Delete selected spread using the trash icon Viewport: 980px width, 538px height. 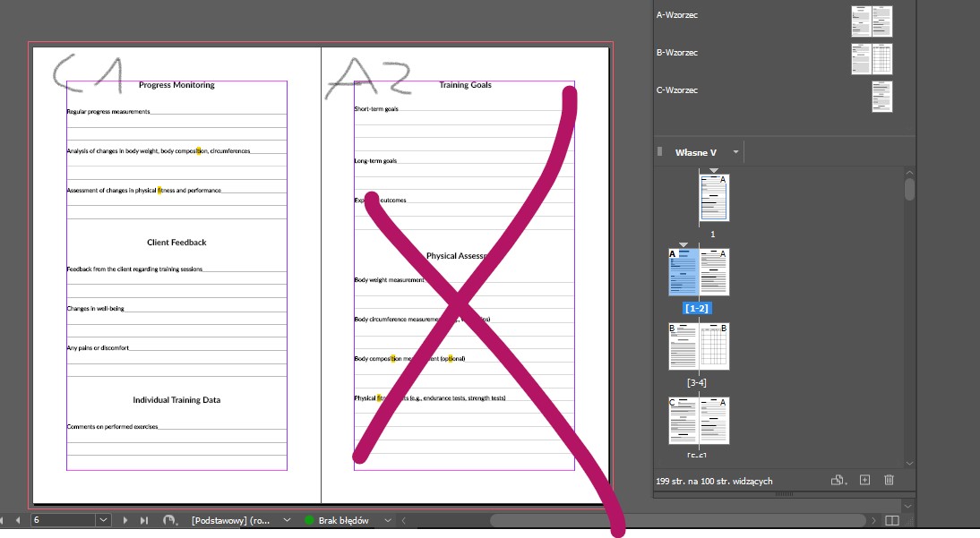coord(889,480)
